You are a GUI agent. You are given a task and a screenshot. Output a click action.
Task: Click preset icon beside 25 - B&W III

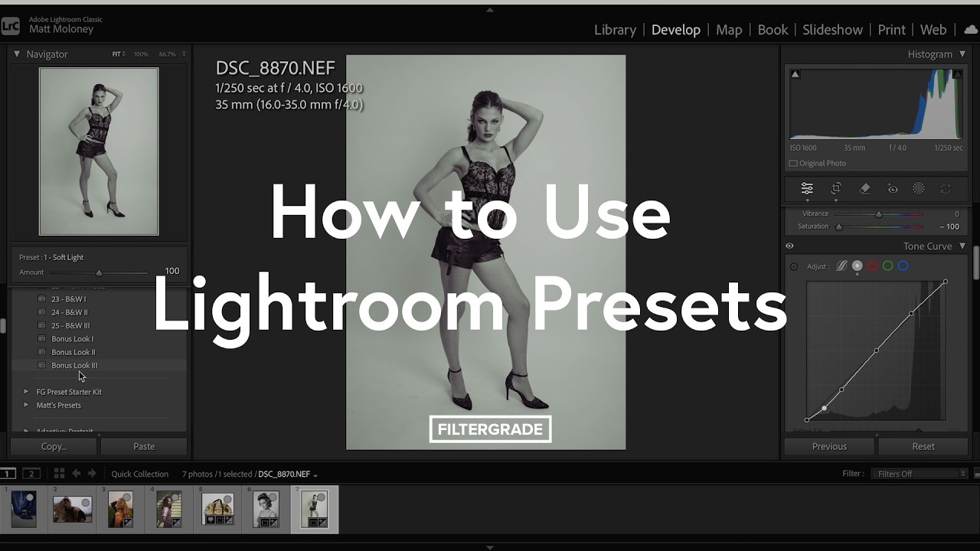click(x=42, y=325)
